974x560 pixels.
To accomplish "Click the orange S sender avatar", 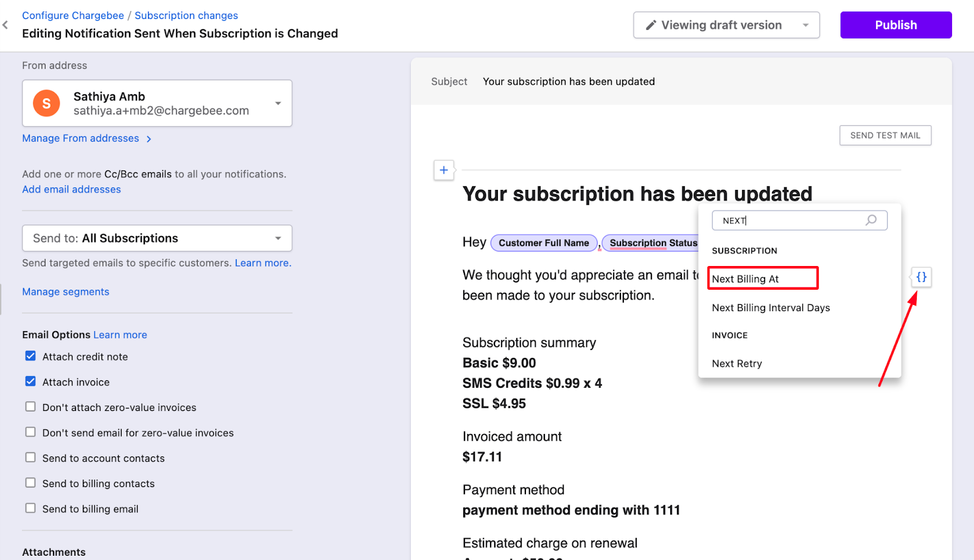I will [46, 103].
